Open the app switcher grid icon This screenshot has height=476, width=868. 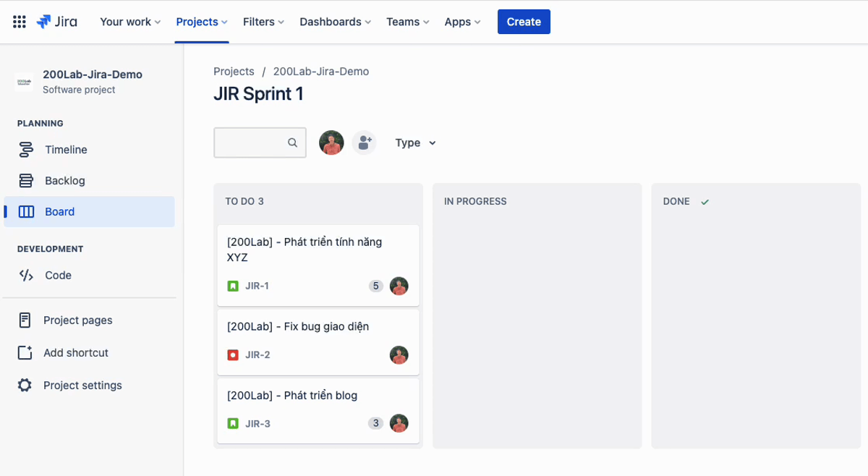click(x=20, y=22)
